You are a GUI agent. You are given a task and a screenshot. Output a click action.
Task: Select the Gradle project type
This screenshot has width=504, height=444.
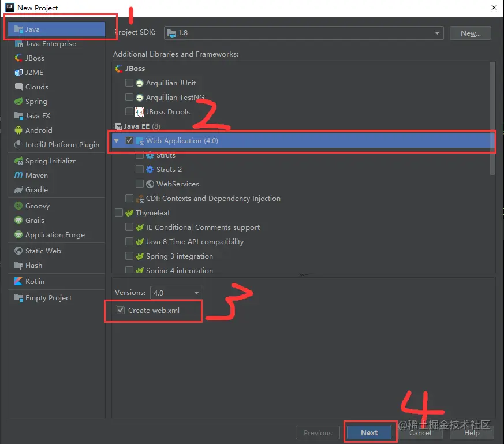point(57,190)
